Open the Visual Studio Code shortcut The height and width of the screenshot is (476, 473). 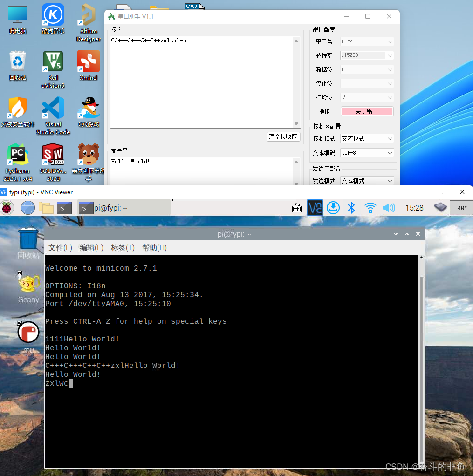point(53,116)
